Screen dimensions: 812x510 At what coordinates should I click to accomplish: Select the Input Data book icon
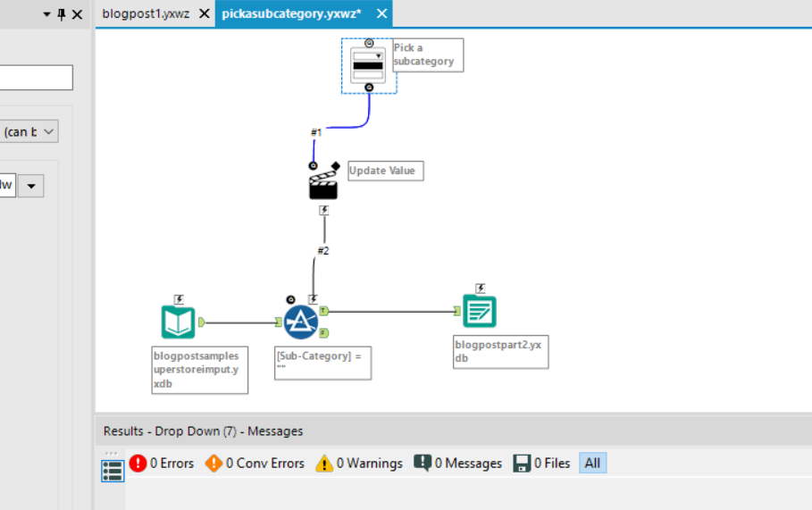(x=178, y=322)
